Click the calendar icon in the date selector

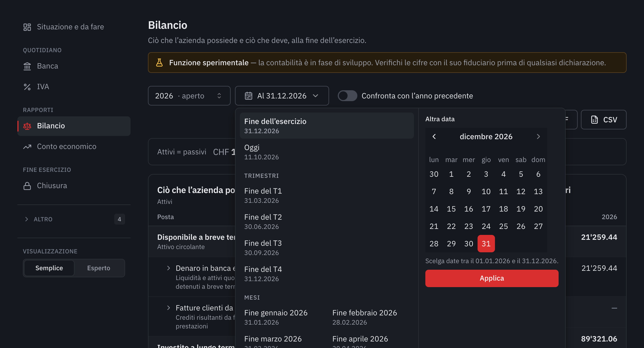[249, 96]
